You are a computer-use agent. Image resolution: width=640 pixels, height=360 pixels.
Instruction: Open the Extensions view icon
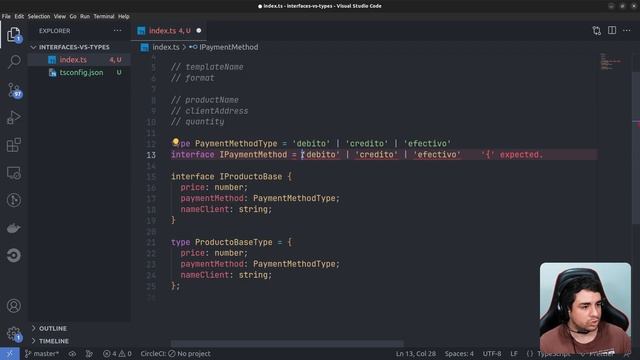[14, 145]
